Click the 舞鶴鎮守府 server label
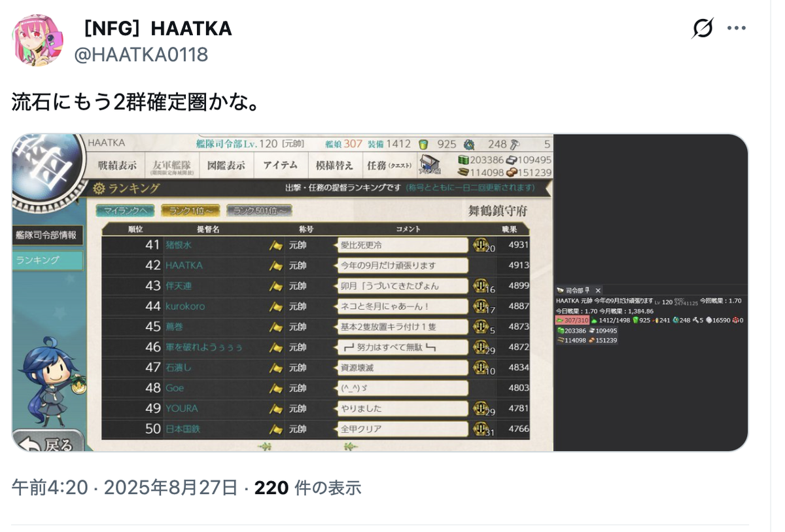The width and height of the screenshot is (785, 532). coord(497,211)
